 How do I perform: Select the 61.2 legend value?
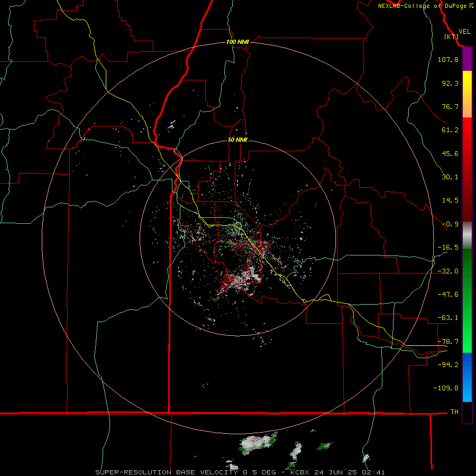click(450, 130)
